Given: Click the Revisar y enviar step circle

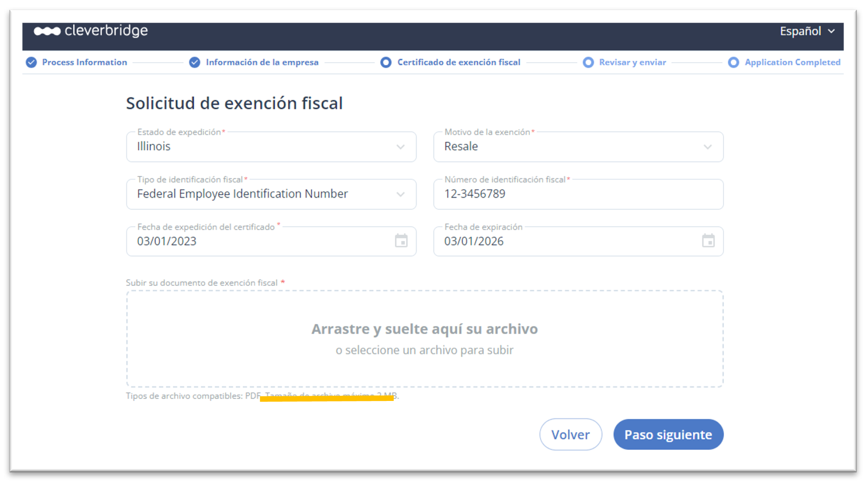Looking at the screenshot, I should (x=588, y=62).
